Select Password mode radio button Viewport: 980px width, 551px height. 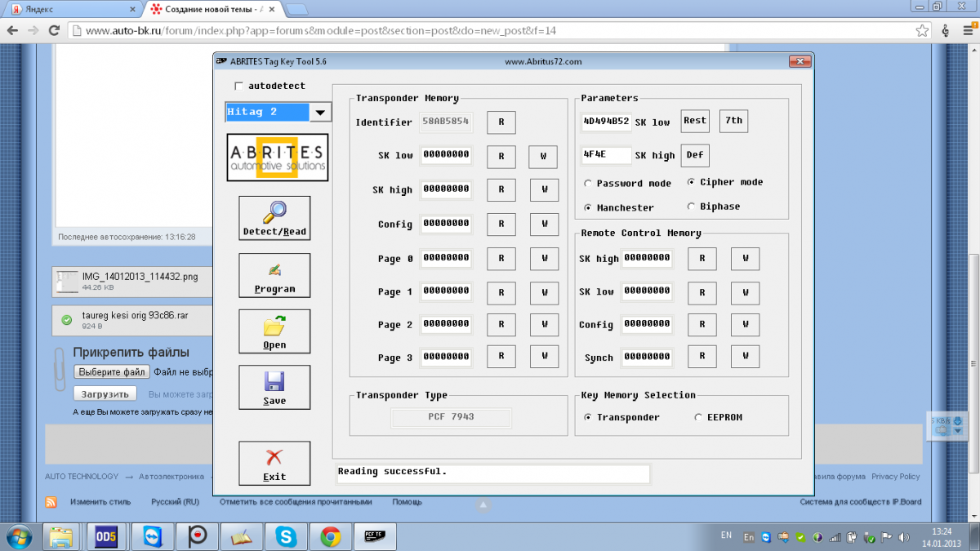(588, 183)
